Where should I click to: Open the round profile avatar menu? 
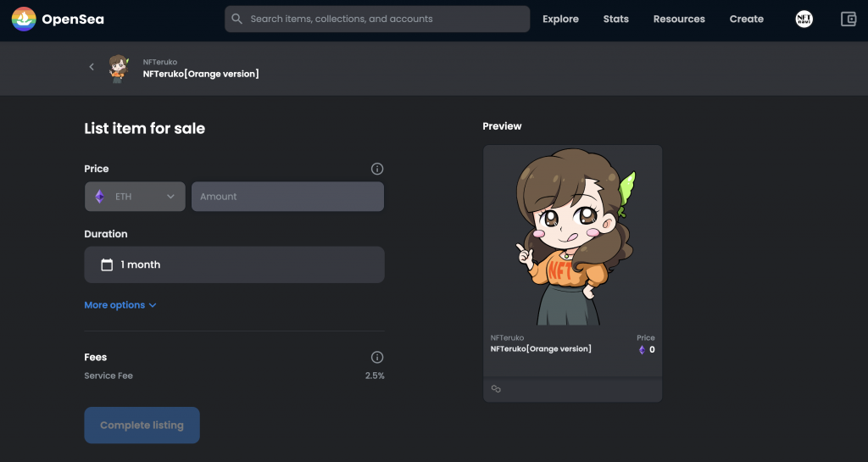click(x=804, y=19)
